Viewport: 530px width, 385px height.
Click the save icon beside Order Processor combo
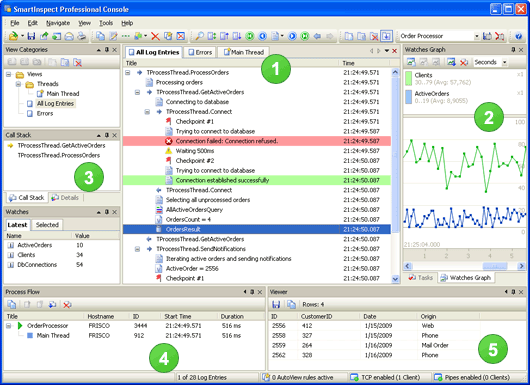pos(487,36)
